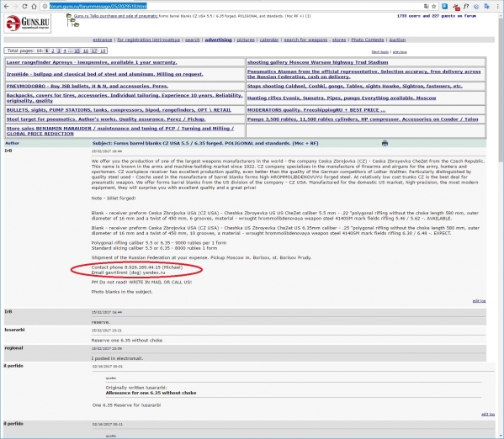Reload the page with the refresh icon
Viewport: 504px width, 439px height.
coord(24,6)
